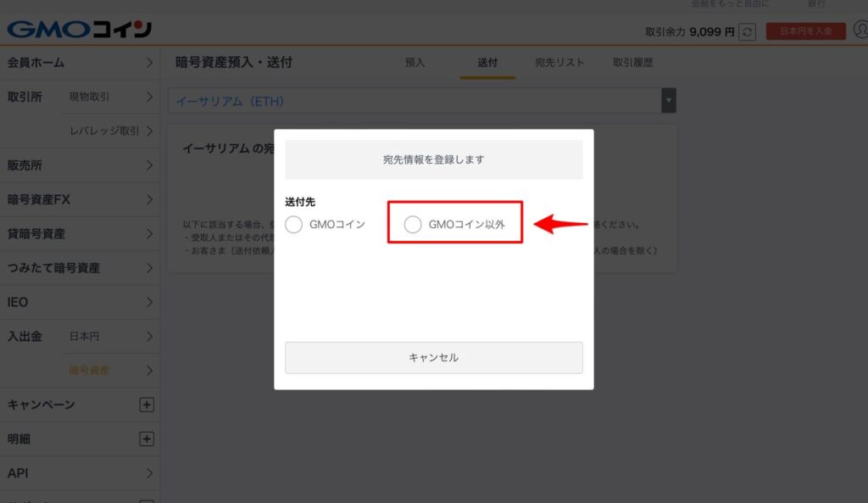Image resolution: width=868 pixels, height=503 pixels.
Task: Expand 明細 plus icon
Action: (x=146, y=439)
